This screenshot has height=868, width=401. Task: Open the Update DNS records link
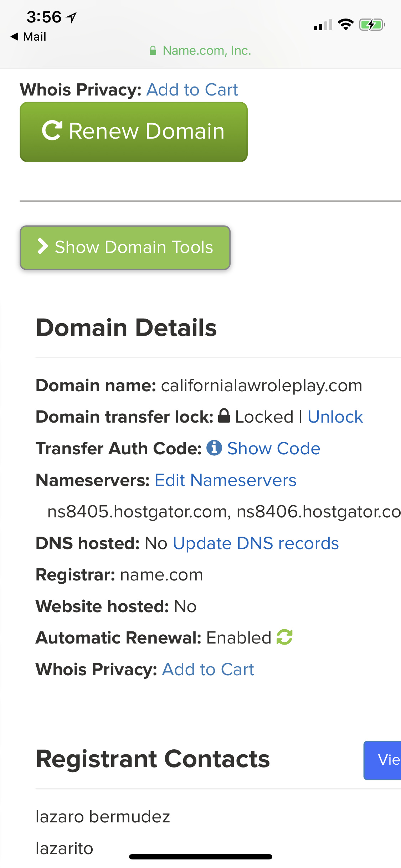[256, 543]
